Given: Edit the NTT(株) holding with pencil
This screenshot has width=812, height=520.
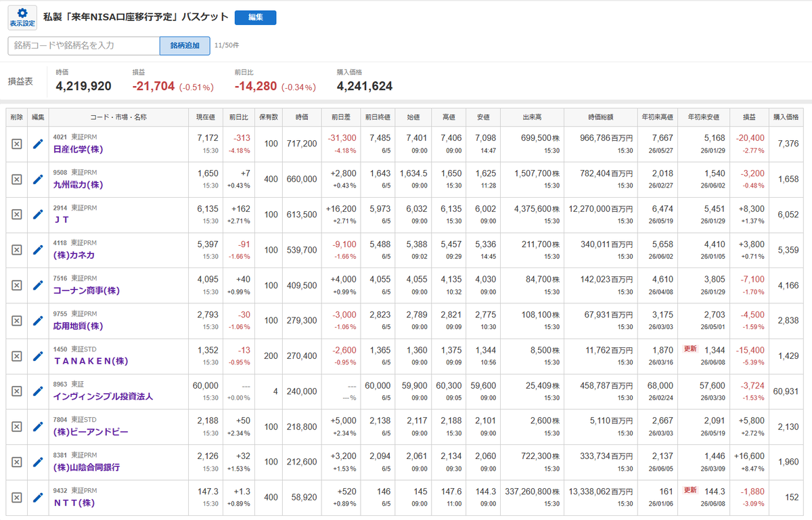Looking at the screenshot, I should click(x=38, y=498).
